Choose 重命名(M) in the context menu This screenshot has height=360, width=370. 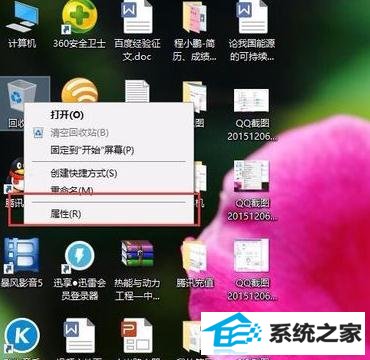coord(109,190)
